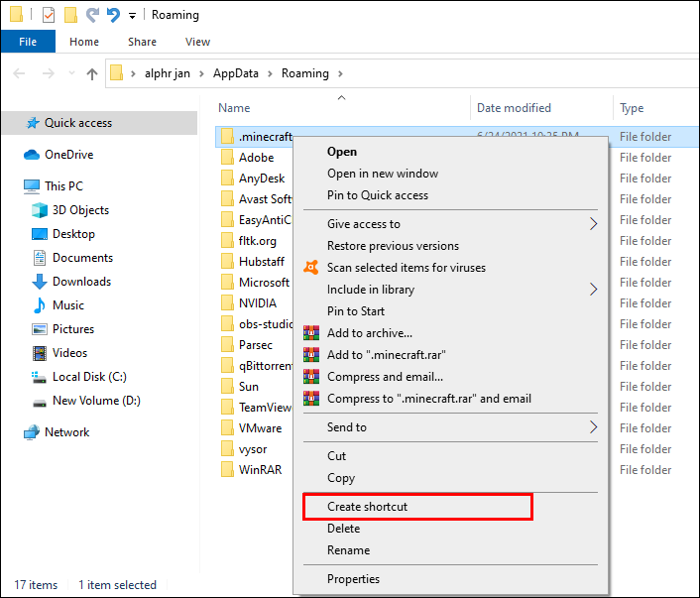Click the Adobe folder icon
700x598 pixels.
tap(227, 158)
